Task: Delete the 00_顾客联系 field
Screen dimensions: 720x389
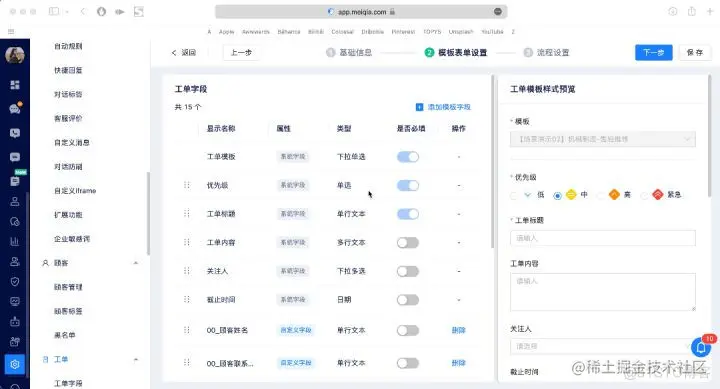Action: tap(458, 363)
